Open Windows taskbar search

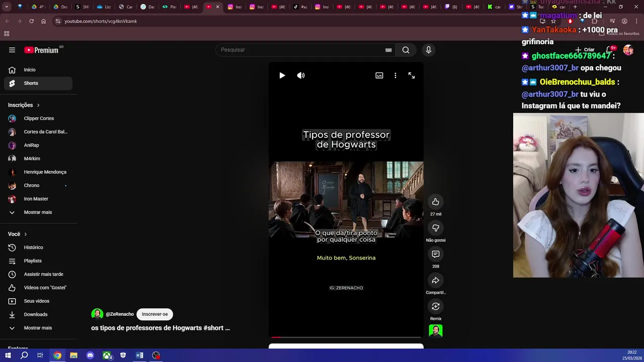click(24, 355)
